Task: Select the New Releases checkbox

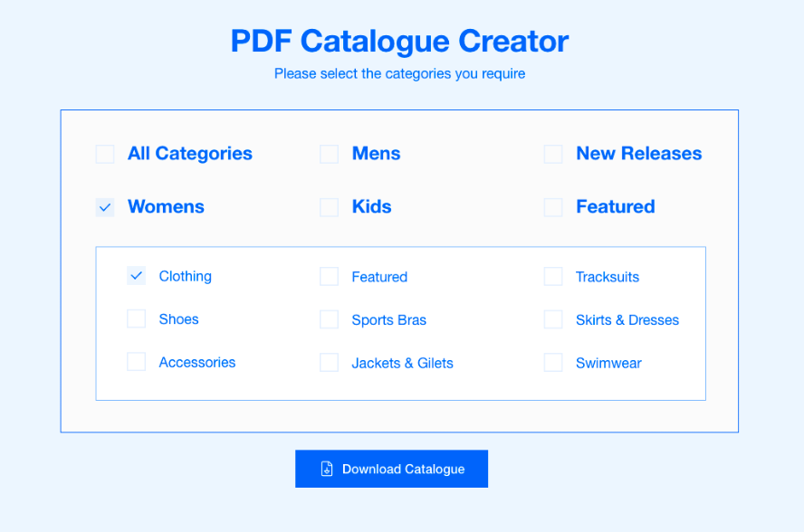Action: click(553, 154)
